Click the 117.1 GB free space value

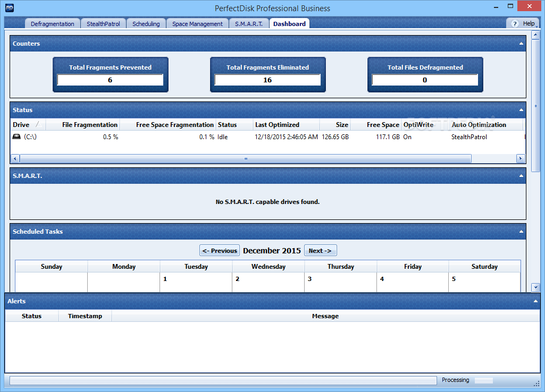(388, 137)
